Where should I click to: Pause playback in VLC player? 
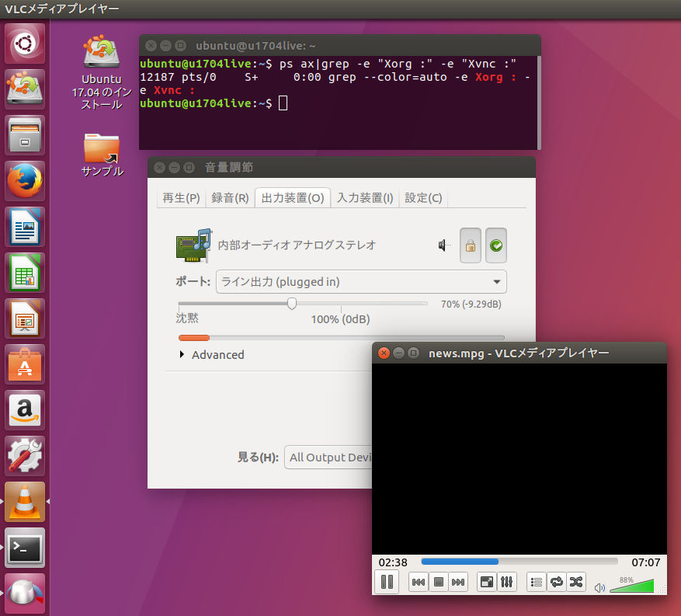(387, 582)
